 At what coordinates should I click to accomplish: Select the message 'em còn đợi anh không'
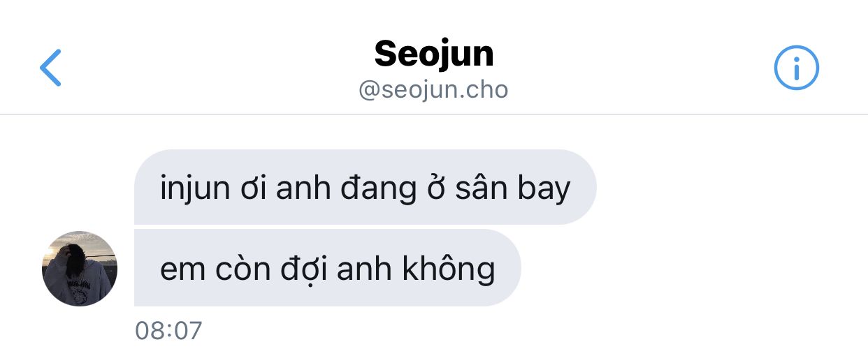pos(327,268)
